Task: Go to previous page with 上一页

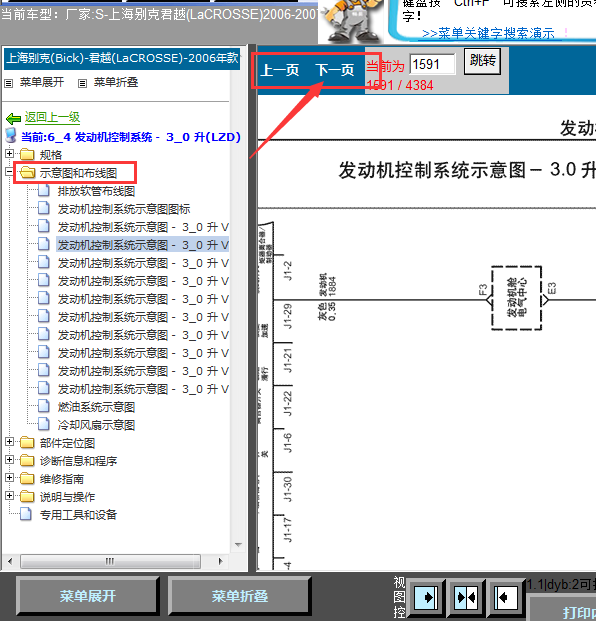Action: (x=280, y=70)
